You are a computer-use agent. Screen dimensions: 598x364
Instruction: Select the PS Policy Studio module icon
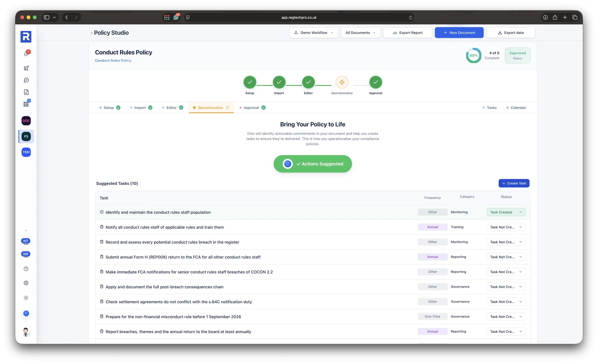[x=26, y=136]
